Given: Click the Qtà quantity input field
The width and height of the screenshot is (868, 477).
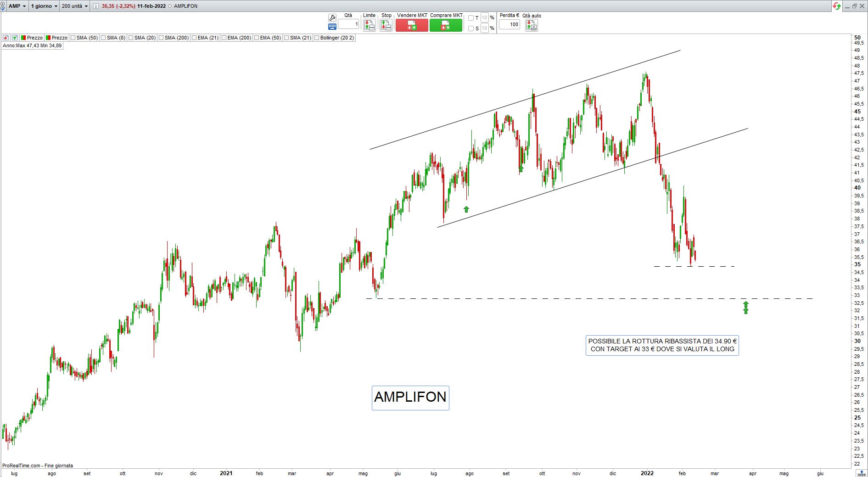Looking at the screenshot, I should [x=348, y=24].
